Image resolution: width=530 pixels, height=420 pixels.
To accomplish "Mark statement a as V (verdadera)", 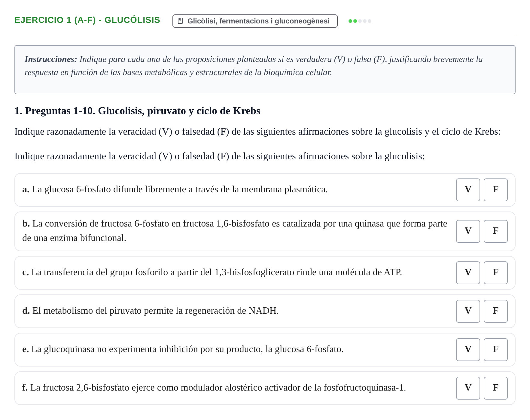I will tap(468, 190).
